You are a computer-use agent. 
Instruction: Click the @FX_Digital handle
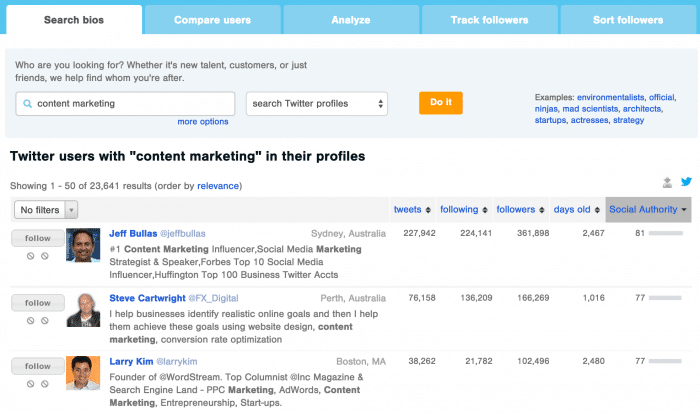pyautogui.click(x=213, y=298)
